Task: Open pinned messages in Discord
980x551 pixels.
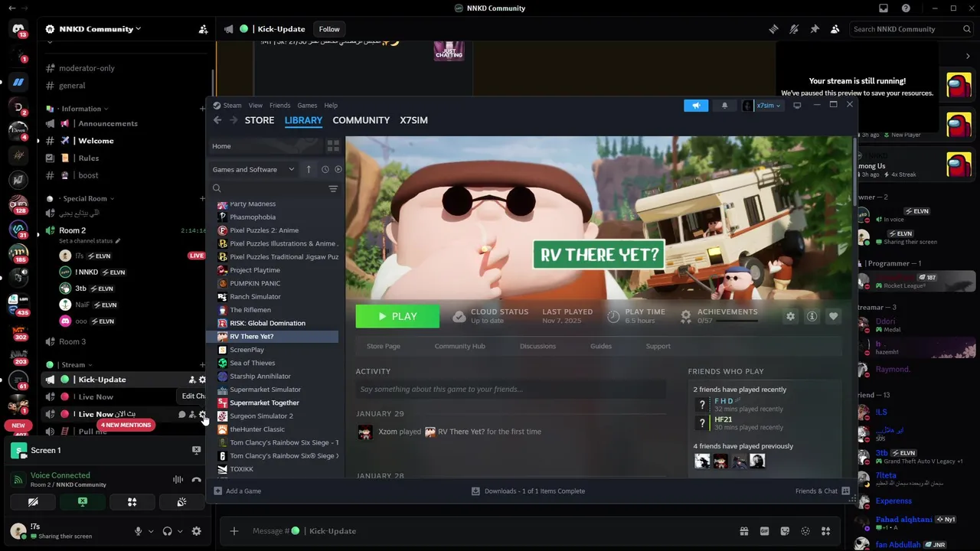Action: pos(815,29)
